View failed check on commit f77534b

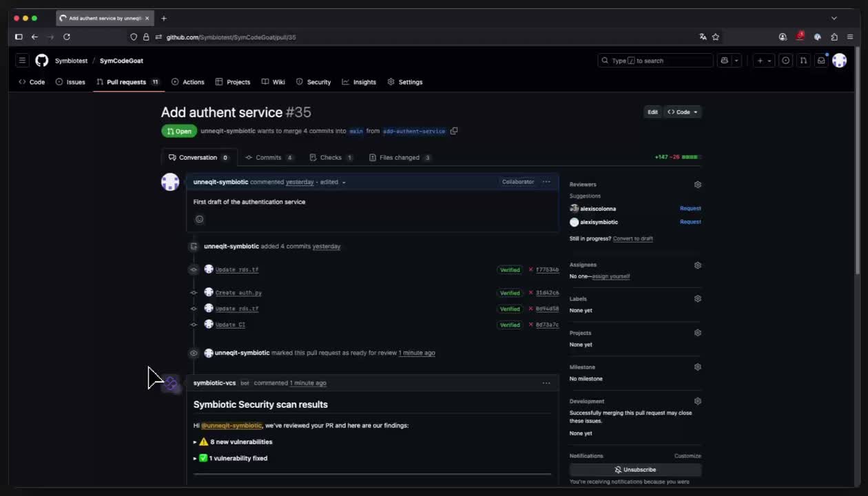530,269
